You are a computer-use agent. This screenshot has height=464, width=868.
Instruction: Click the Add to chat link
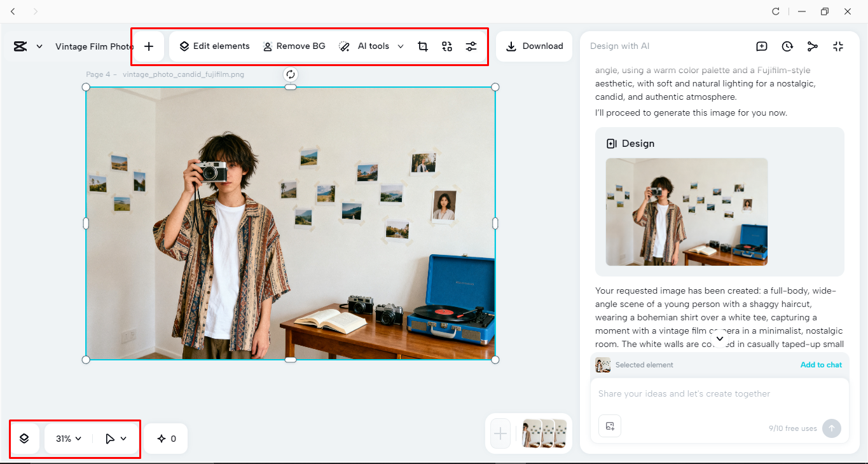click(x=821, y=365)
